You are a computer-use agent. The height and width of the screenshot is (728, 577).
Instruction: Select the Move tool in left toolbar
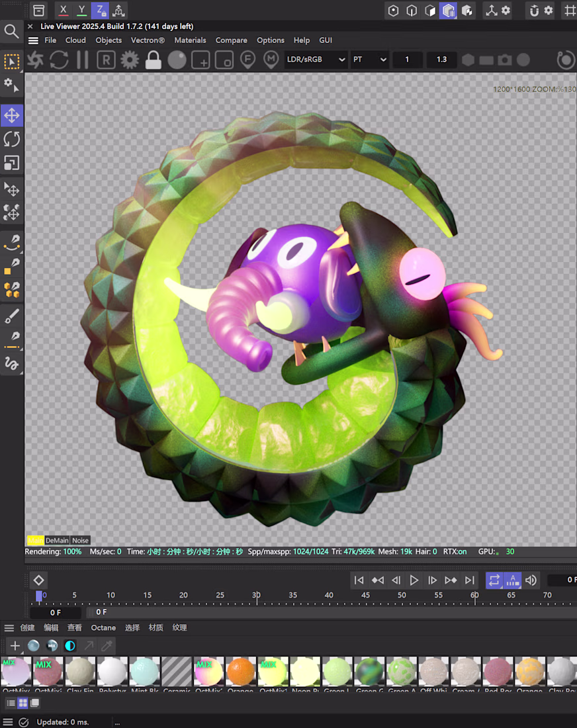[x=12, y=115]
